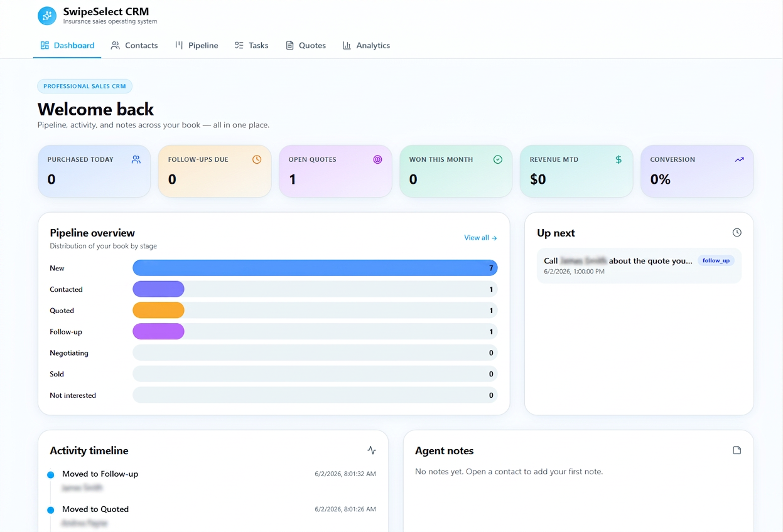Click the Contacted stage bar
Screen dimensions: 783x532
coord(315,289)
